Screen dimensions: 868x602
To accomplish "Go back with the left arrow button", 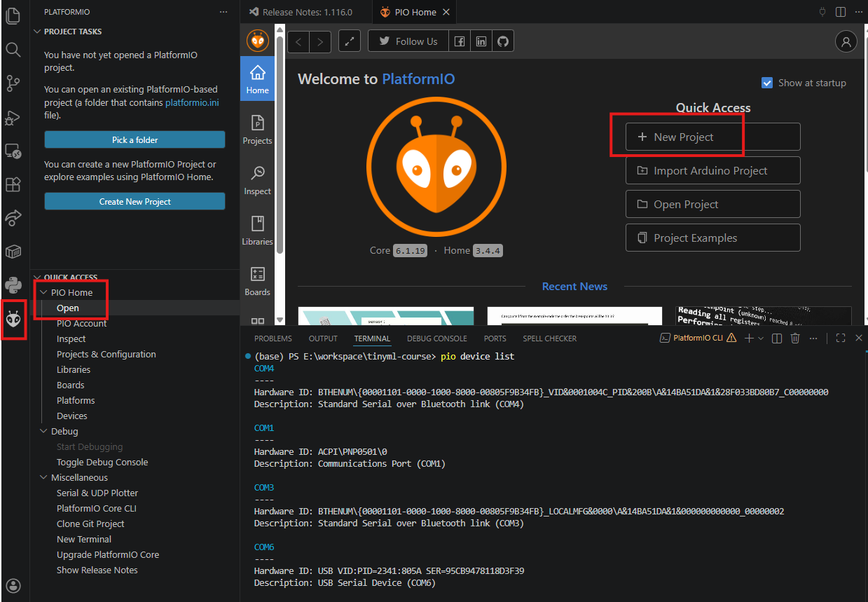I will pos(298,41).
